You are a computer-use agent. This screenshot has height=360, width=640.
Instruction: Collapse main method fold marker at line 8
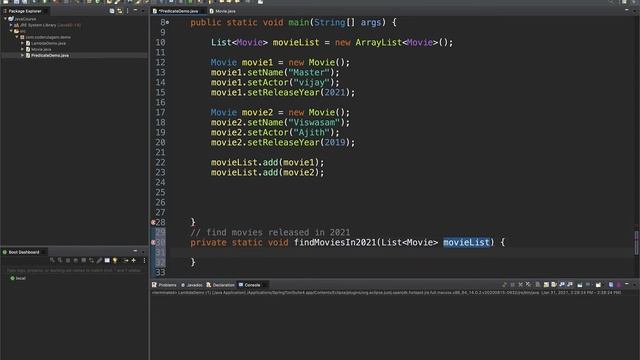point(167,22)
